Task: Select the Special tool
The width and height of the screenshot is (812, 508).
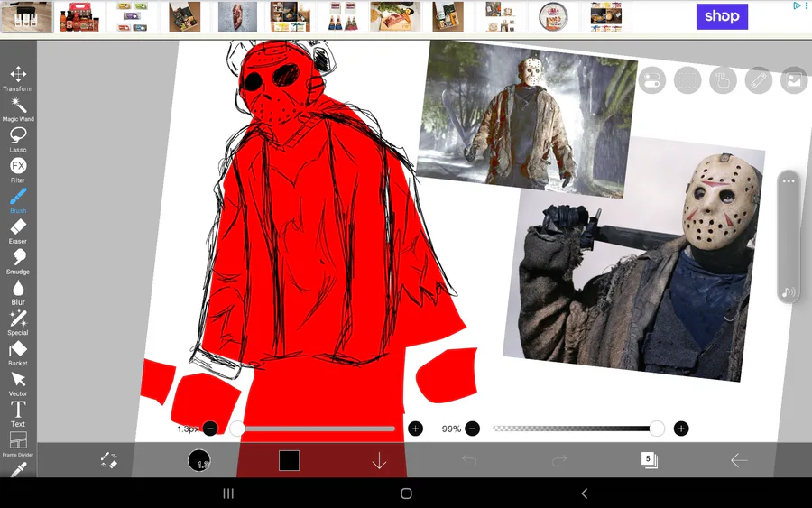Action: [x=18, y=323]
